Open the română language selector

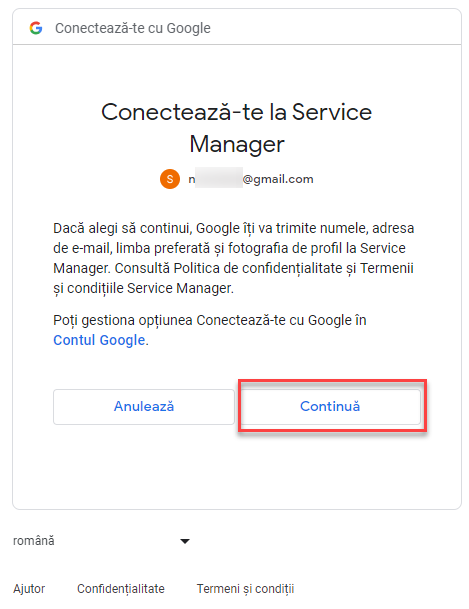click(101, 541)
